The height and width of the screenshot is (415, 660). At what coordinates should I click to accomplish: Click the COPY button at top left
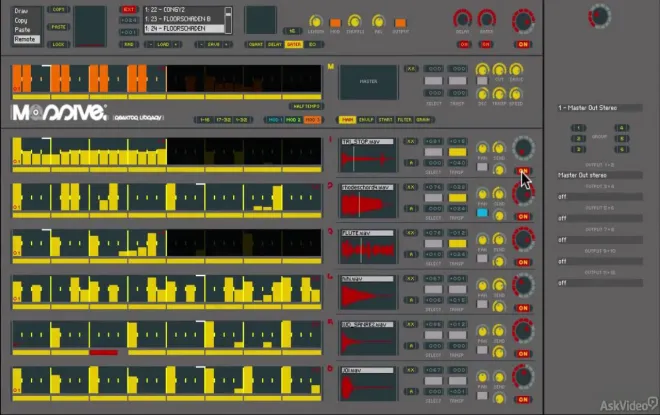point(59,9)
